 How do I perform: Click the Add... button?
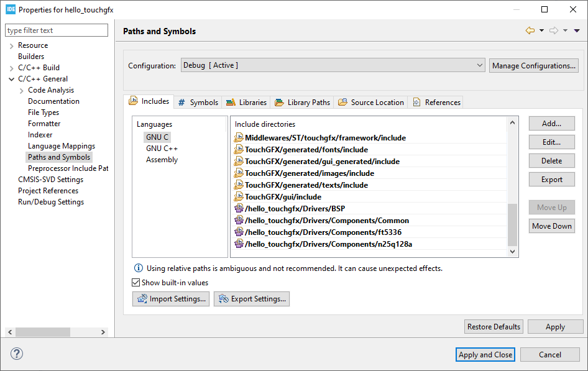pos(551,124)
